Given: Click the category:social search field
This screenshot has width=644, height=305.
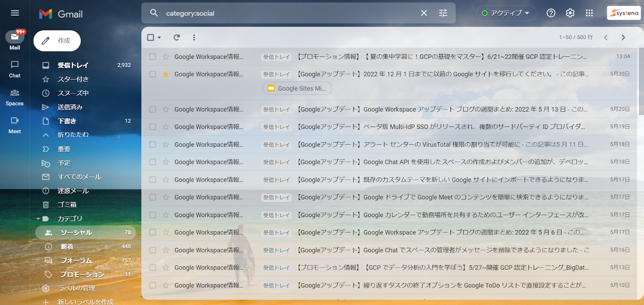Looking at the screenshot, I should click(x=290, y=13).
